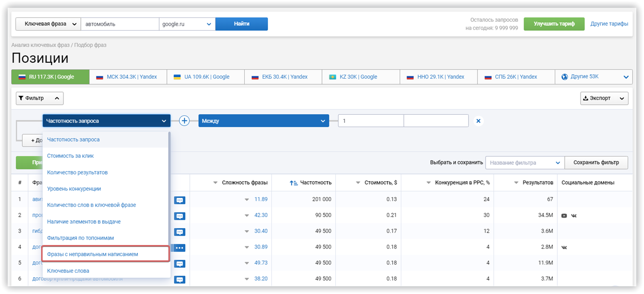The image size is (644, 294).
Task: Select Стоимость за клик option
Action: [x=105, y=156]
